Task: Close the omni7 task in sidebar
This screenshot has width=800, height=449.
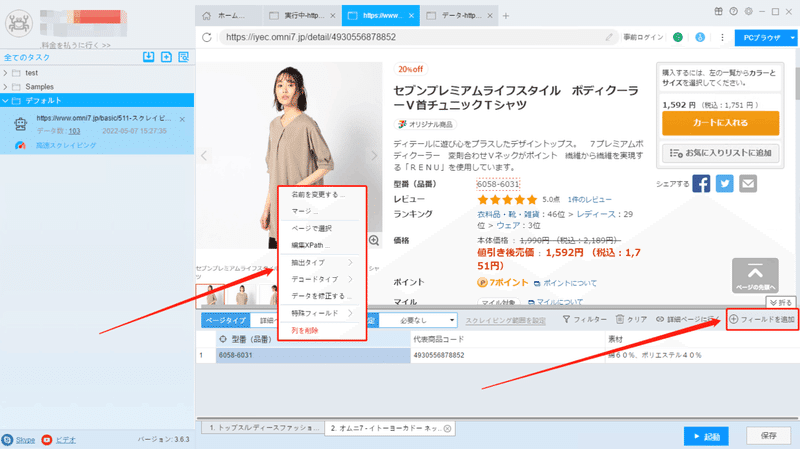Action: coord(182,119)
